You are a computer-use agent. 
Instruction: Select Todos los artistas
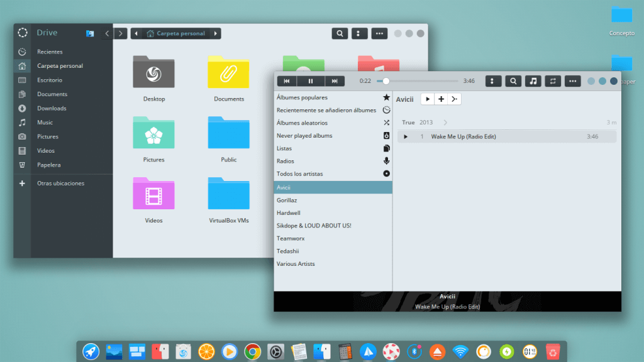pos(333,173)
